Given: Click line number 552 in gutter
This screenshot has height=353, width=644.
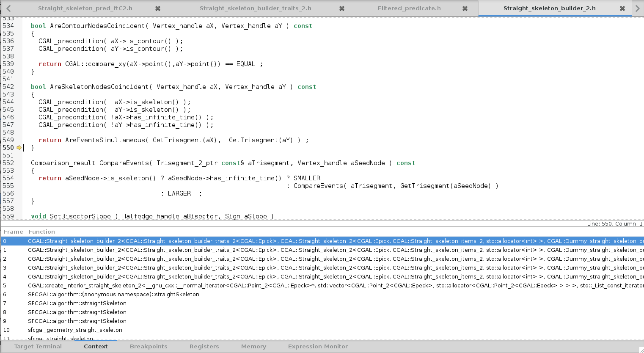Looking at the screenshot, I should coord(8,163).
